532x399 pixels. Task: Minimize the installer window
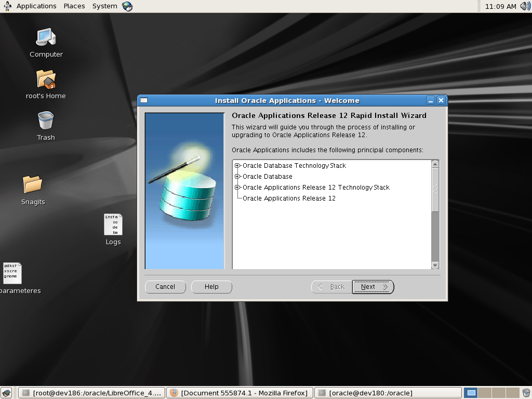point(431,100)
